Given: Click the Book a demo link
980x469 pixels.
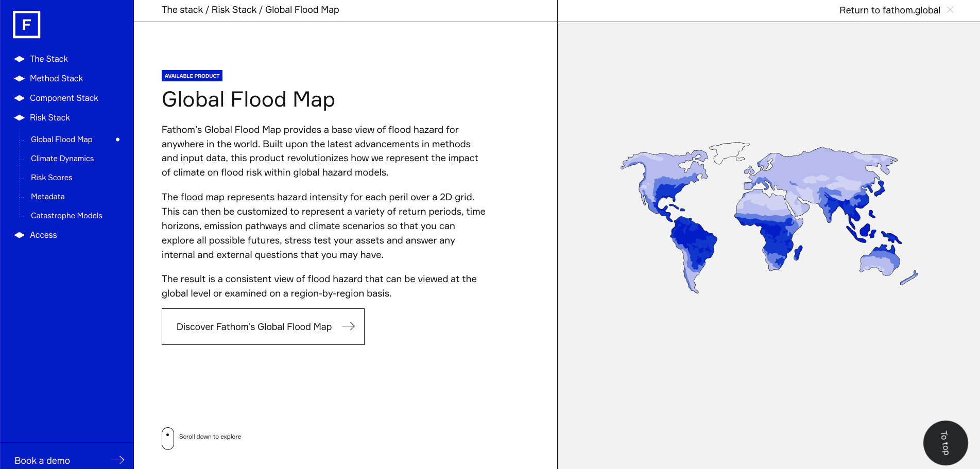Looking at the screenshot, I should [42, 460].
